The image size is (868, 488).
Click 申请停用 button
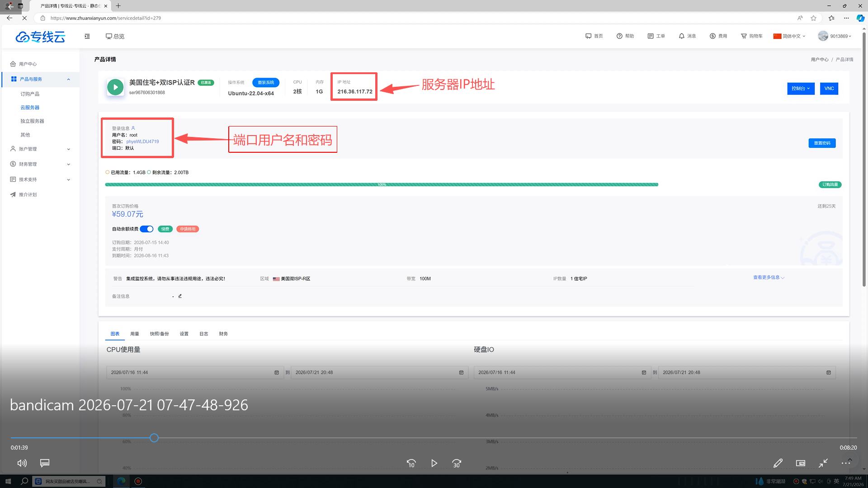[188, 229]
